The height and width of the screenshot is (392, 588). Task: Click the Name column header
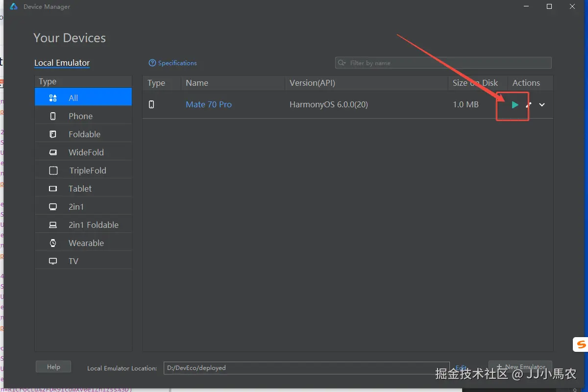click(233, 83)
